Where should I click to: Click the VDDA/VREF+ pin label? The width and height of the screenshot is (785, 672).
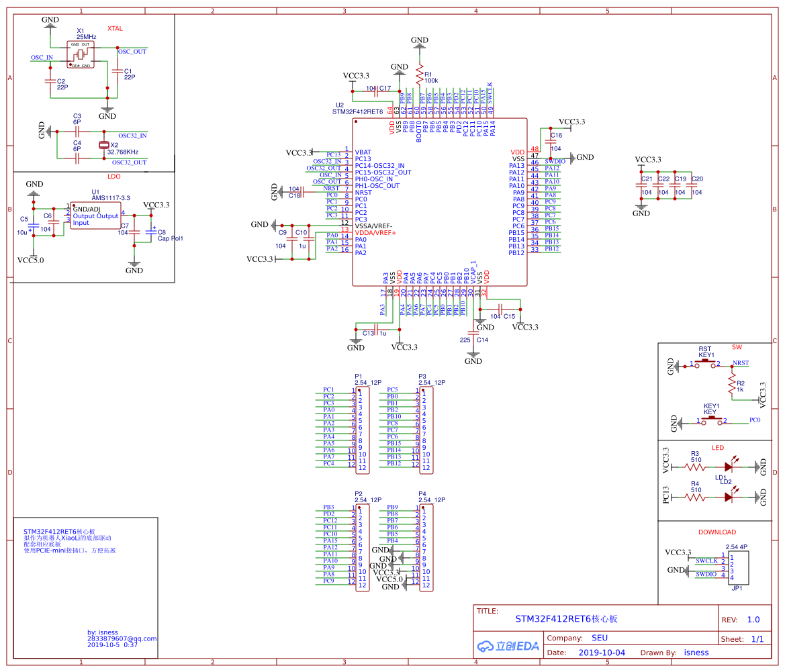(x=375, y=233)
